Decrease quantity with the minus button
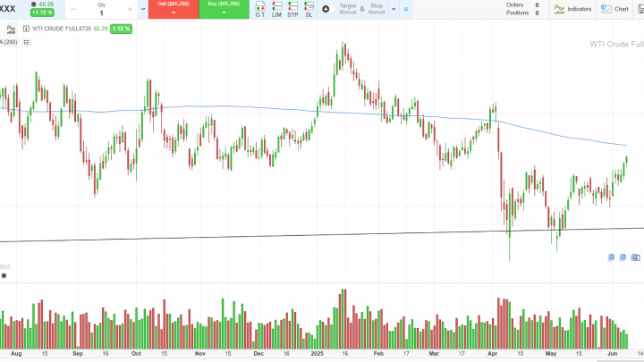Image resolution: width=644 pixels, height=362 pixels. pos(73,10)
